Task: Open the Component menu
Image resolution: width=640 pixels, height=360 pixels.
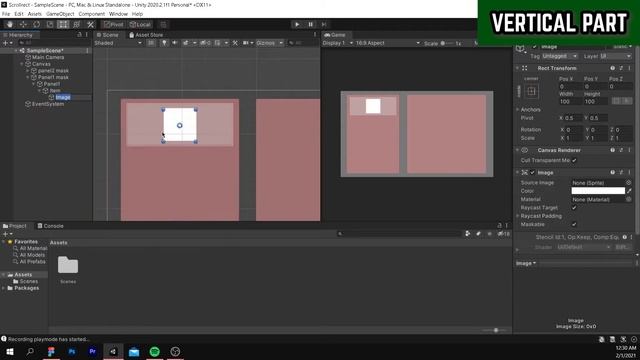Action: pos(91,14)
